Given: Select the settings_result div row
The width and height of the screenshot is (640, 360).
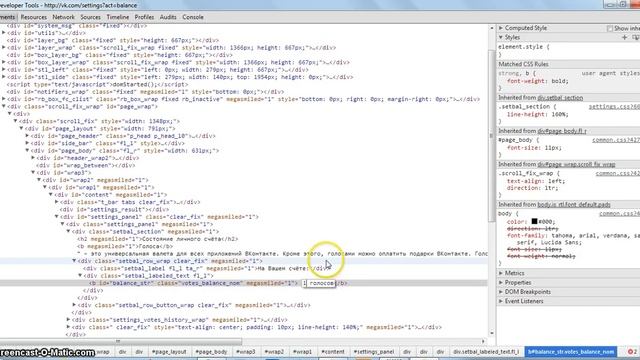Looking at the screenshot, I should coord(114,209).
